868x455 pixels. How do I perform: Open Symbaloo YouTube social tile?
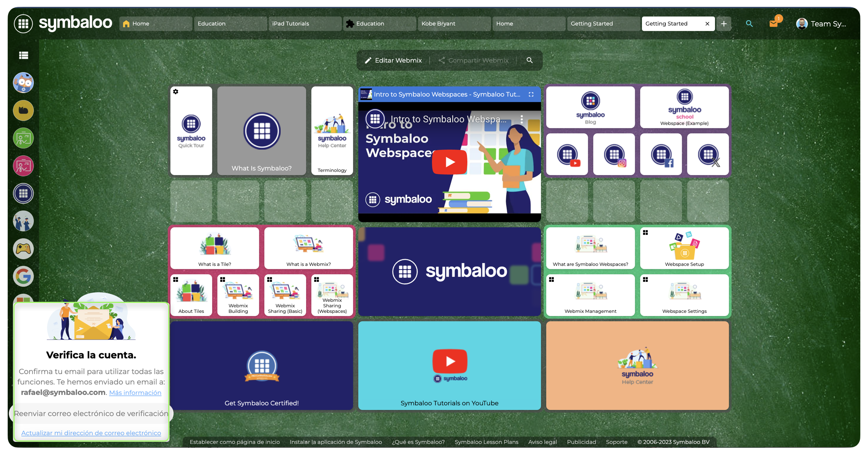click(567, 154)
